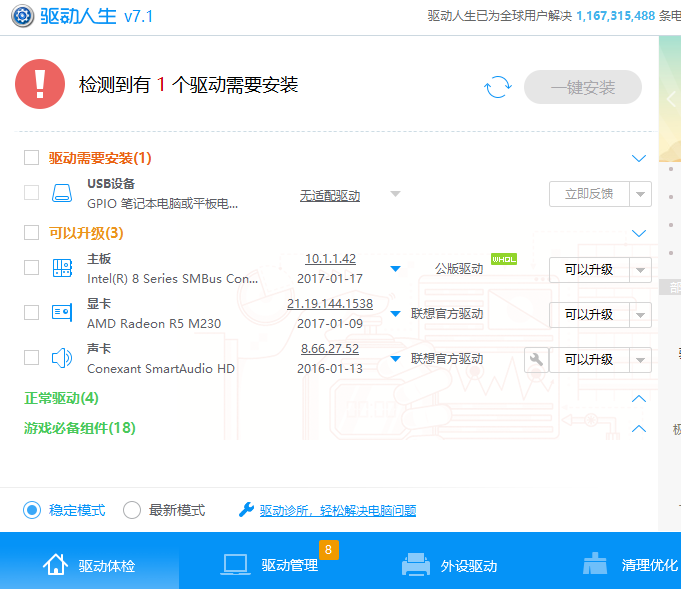This screenshot has height=589, width=681.
Task: Open the version dropdown for 显卡 21.19.144.1538
Action: [x=395, y=314]
